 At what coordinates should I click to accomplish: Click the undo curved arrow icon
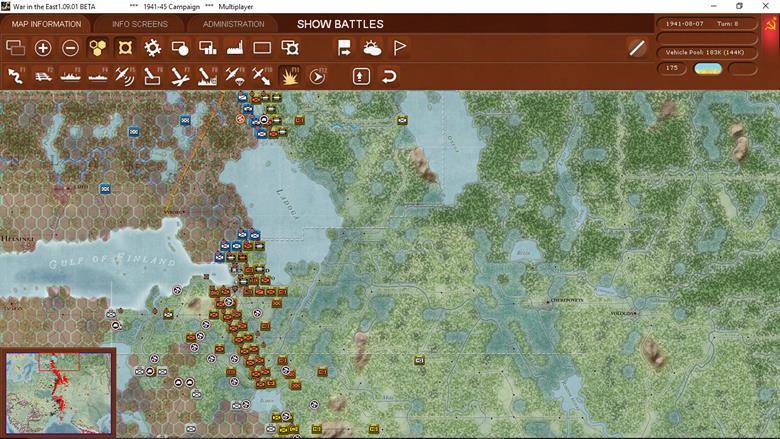click(389, 76)
